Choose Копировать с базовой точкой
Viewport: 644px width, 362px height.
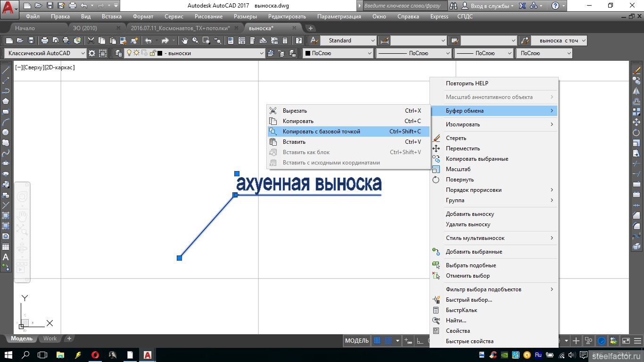tap(321, 132)
